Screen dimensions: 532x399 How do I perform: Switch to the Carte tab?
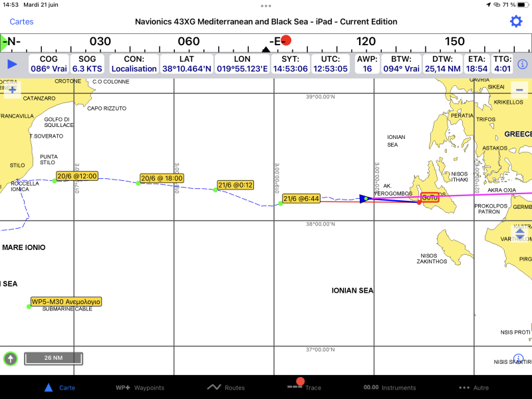click(60, 388)
